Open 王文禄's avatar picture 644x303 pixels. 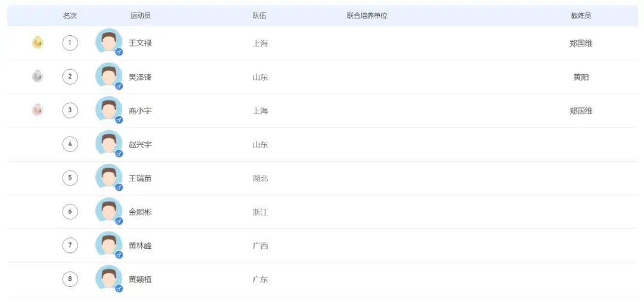coord(109,42)
